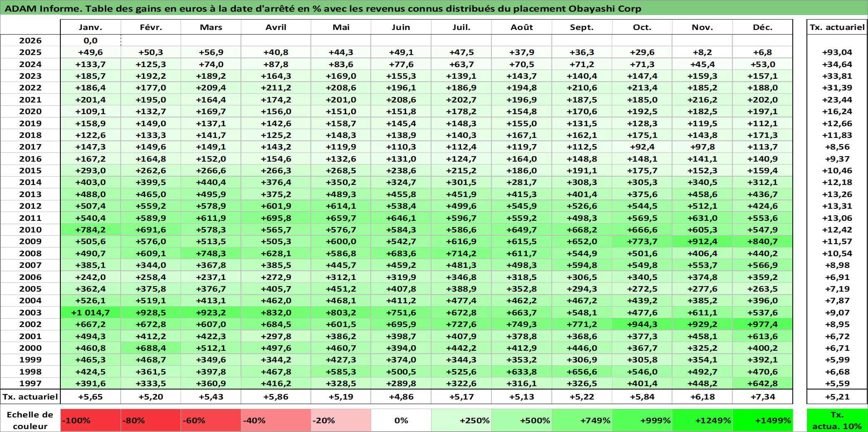Click the 2003 row label
The height and width of the screenshot is (432, 868).
pyautogui.click(x=30, y=312)
